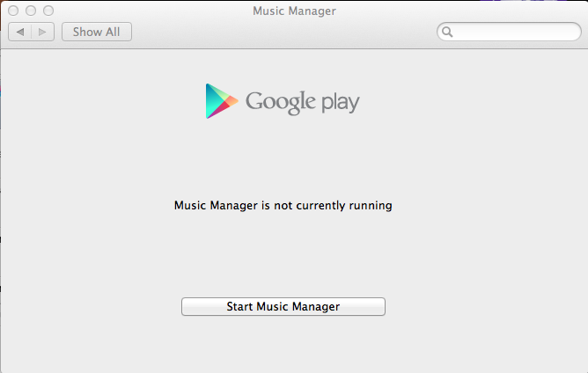
Task: Focus the preferences search field
Action: tap(509, 32)
